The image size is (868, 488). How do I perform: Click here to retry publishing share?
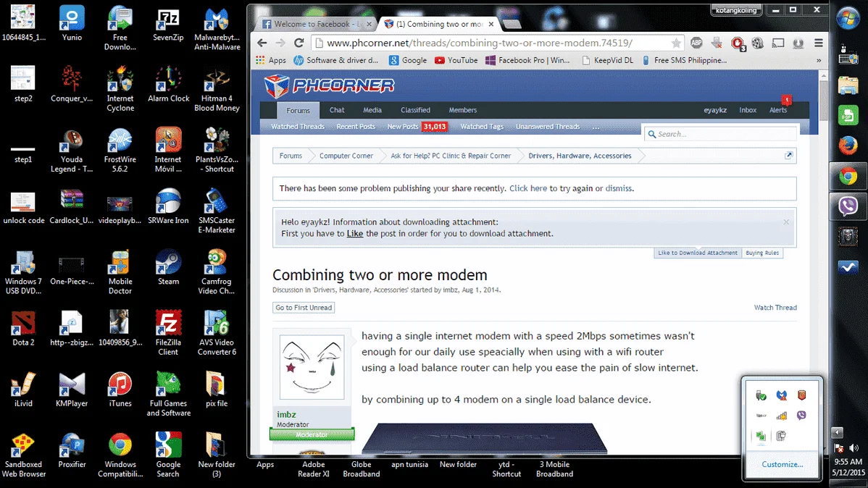(x=527, y=188)
